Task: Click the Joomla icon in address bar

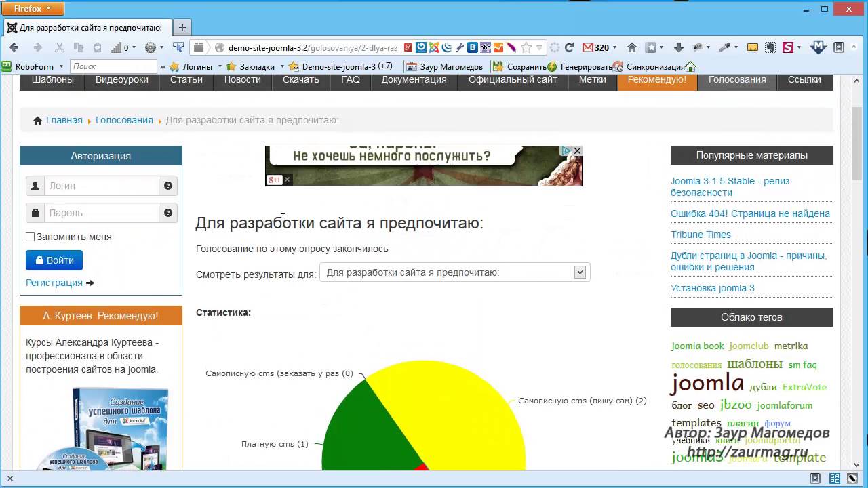Action: 434,47
